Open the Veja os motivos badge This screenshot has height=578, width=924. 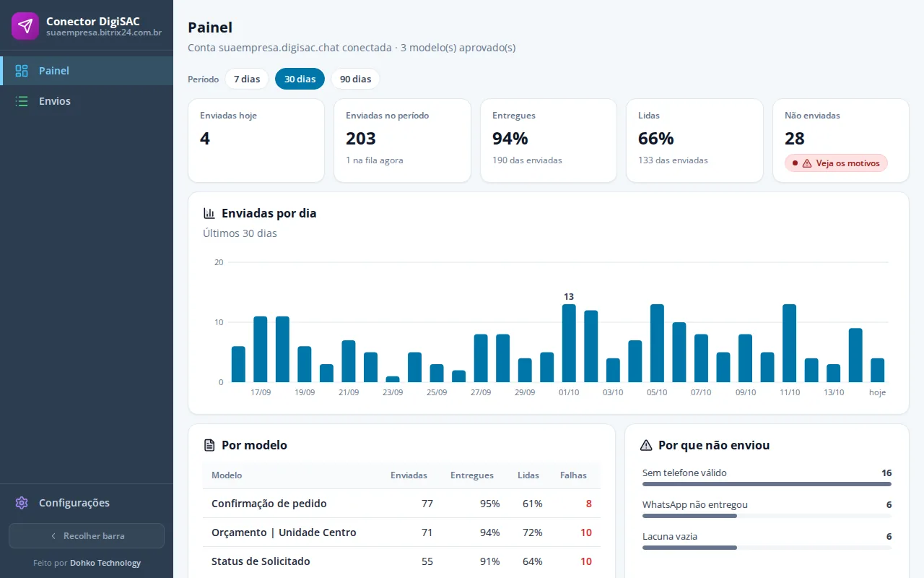point(836,163)
